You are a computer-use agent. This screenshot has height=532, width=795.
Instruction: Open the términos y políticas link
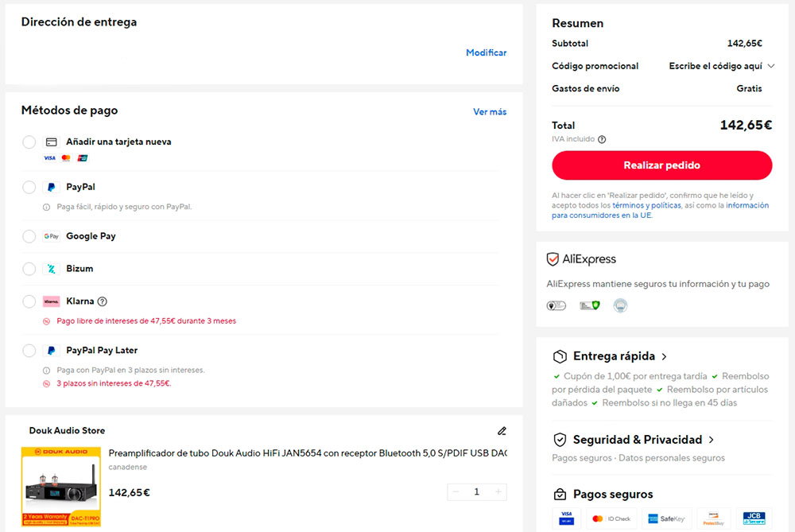click(646, 205)
